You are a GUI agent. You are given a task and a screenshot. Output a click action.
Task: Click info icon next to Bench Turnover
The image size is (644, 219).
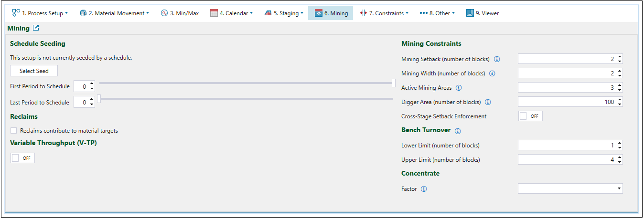pyautogui.click(x=458, y=131)
